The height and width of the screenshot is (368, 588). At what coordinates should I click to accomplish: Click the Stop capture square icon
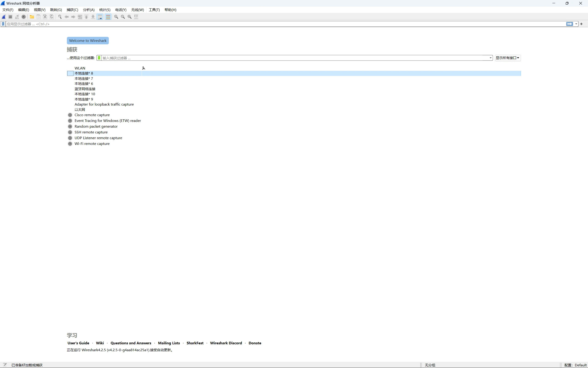click(x=10, y=17)
